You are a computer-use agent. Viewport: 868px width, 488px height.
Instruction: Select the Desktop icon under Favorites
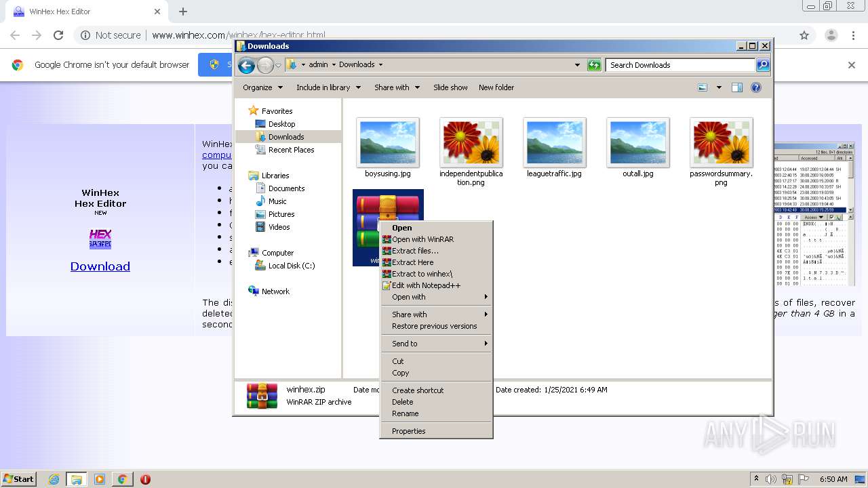(x=275, y=124)
